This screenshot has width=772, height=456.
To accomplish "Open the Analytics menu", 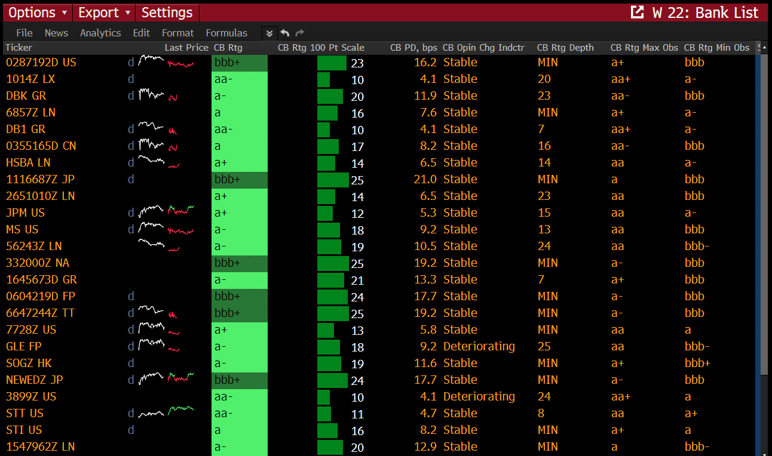I will tap(100, 33).
